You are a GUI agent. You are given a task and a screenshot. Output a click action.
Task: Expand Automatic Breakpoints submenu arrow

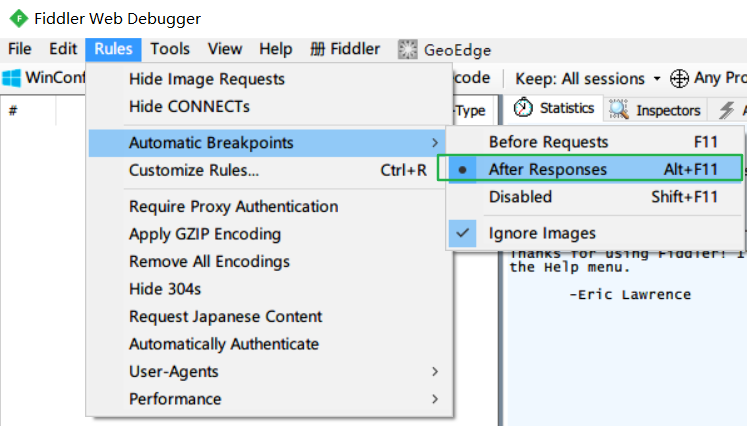(x=434, y=143)
